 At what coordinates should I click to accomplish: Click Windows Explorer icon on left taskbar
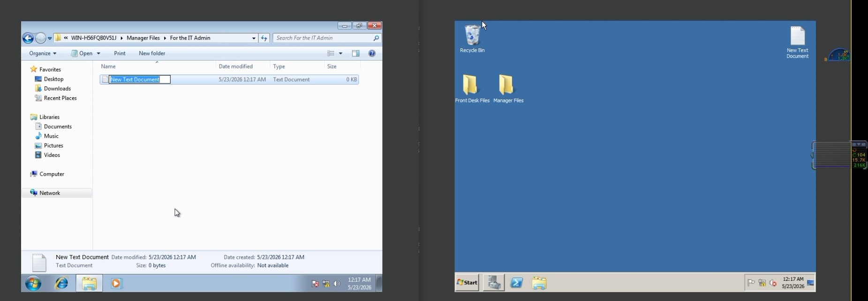pos(89,283)
